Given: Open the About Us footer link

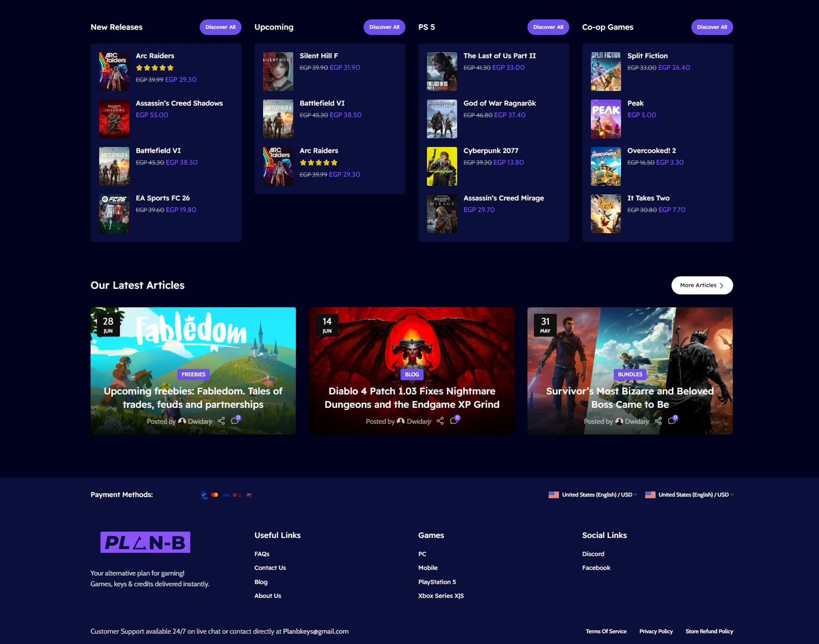Looking at the screenshot, I should 268,596.
